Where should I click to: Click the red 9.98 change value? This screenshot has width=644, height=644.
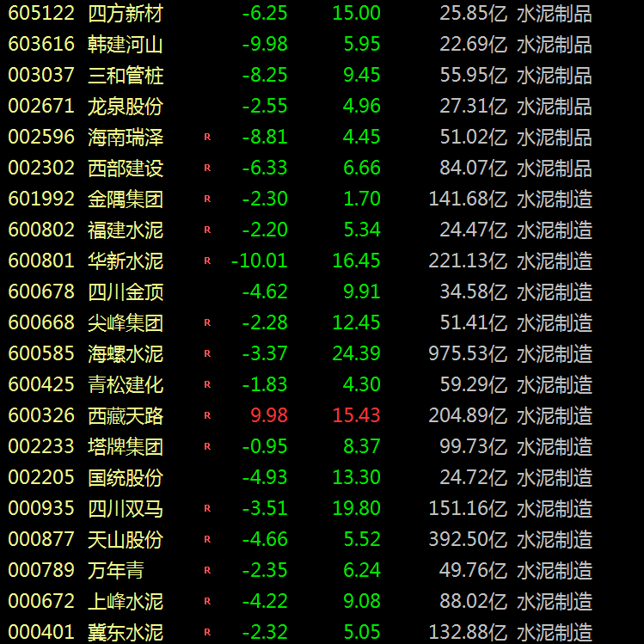pos(269,415)
